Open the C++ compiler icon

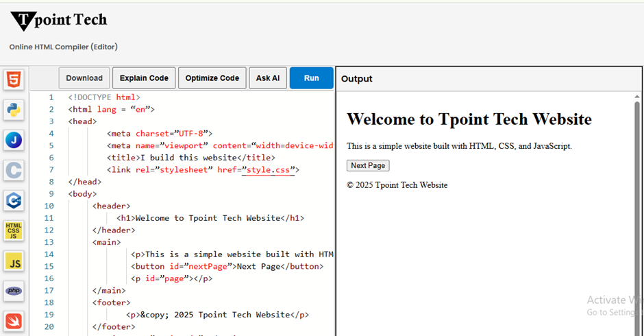click(x=14, y=201)
